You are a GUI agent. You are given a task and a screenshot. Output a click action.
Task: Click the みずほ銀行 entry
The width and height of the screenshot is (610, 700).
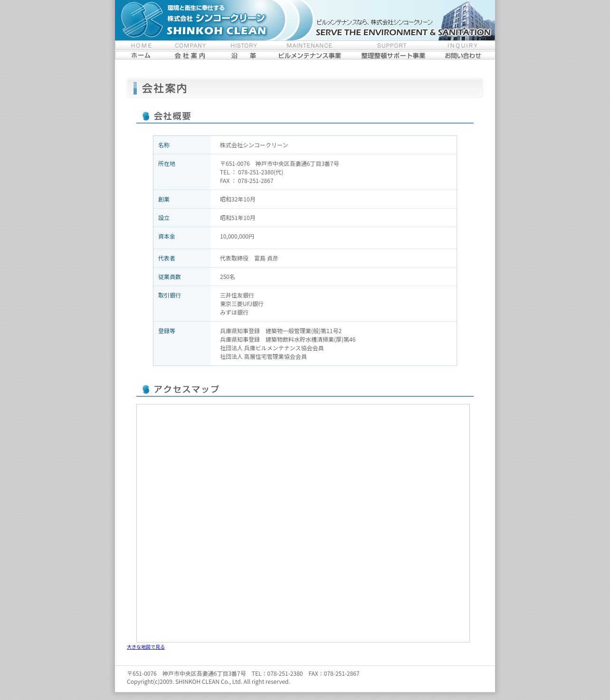click(234, 312)
